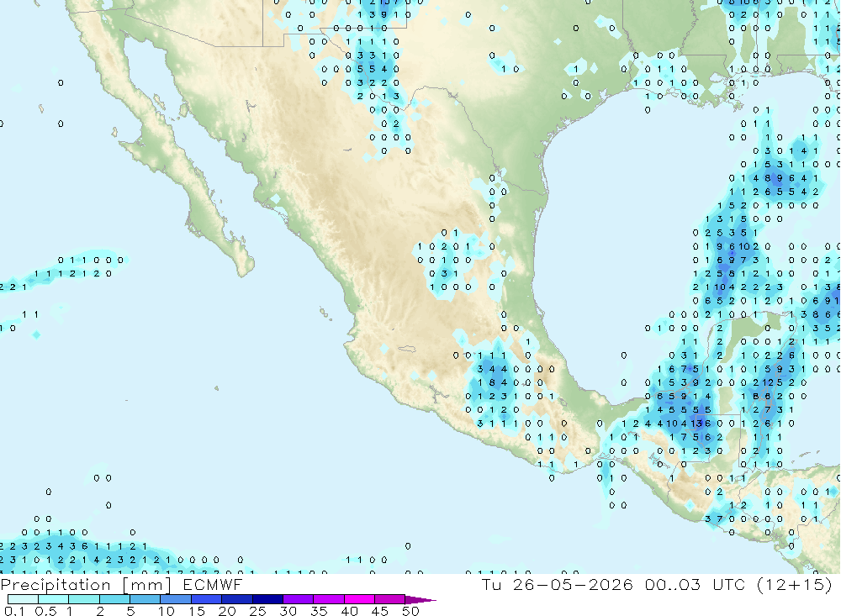Click the 'ECMWF' model label
Viewport: 841px width, 616px height.
pos(213,584)
